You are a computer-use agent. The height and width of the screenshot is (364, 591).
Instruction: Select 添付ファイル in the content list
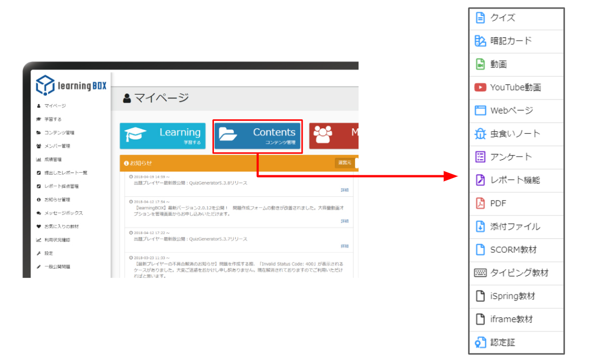(x=515, y=227)
